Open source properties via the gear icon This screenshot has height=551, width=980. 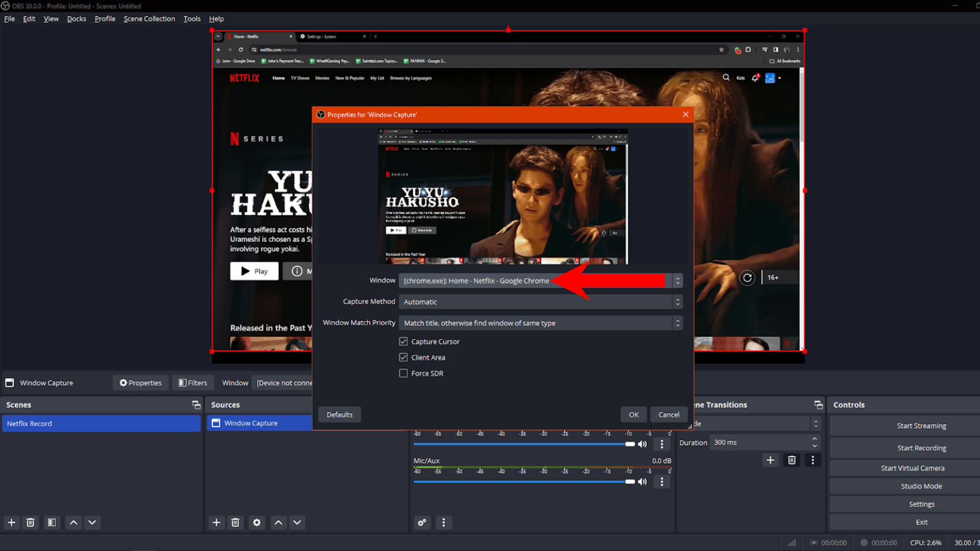(256, 522)
